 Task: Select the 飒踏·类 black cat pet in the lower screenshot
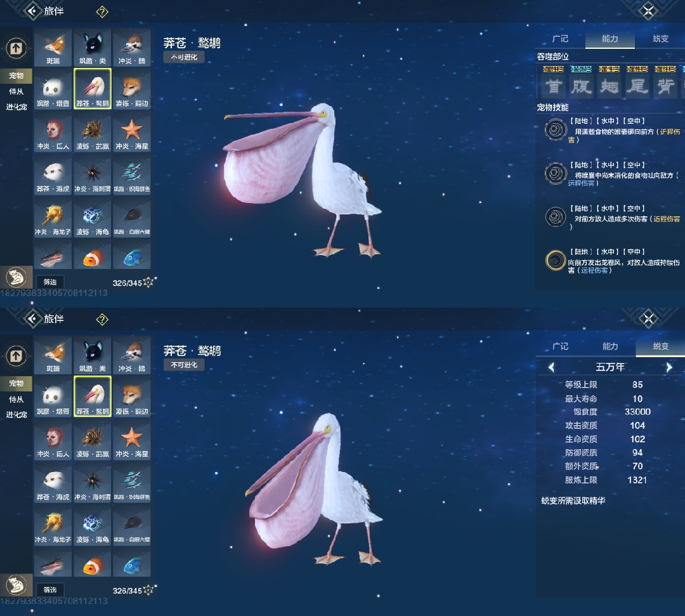click(93, 355)
